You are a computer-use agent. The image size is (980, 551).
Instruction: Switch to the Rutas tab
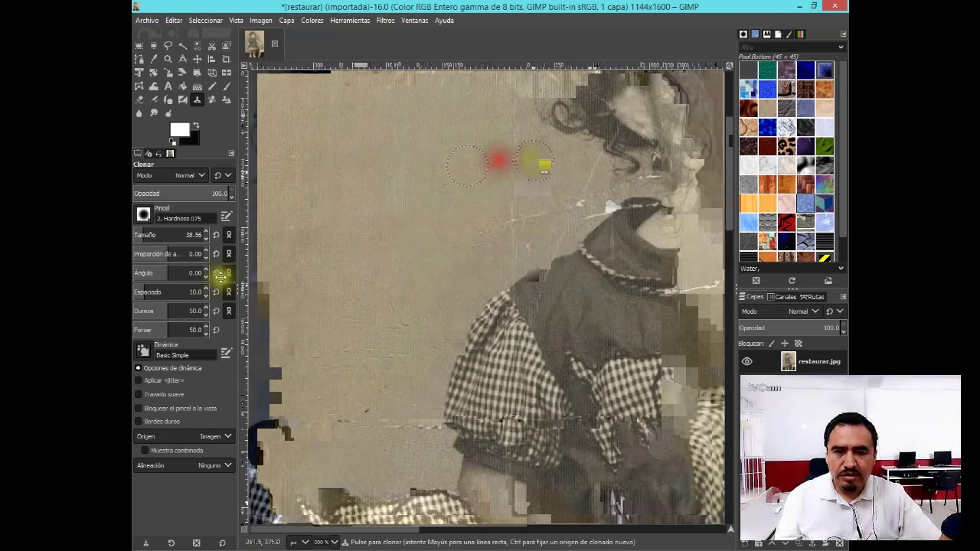(812, 297)
